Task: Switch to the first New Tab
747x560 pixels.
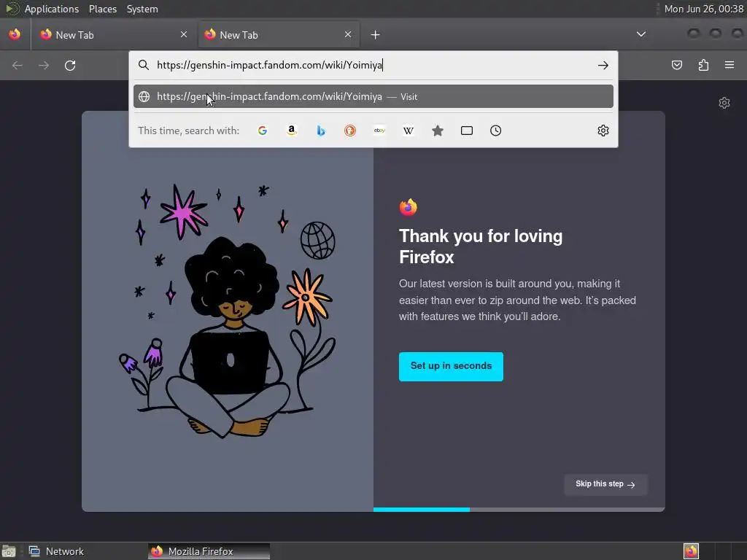Action: click(113, 35)
